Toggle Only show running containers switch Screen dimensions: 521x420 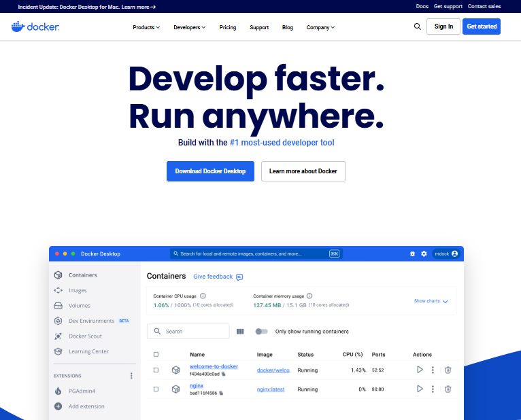[261, 332]
